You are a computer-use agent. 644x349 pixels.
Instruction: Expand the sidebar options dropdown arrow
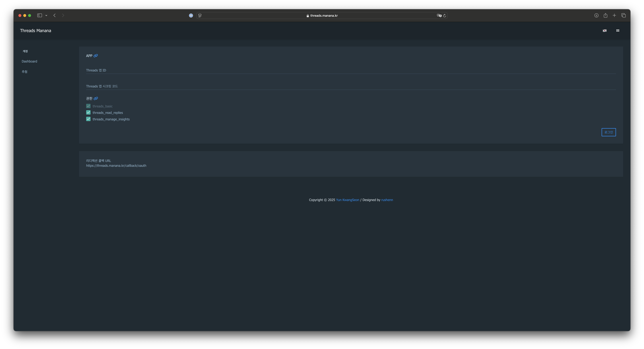46,16
